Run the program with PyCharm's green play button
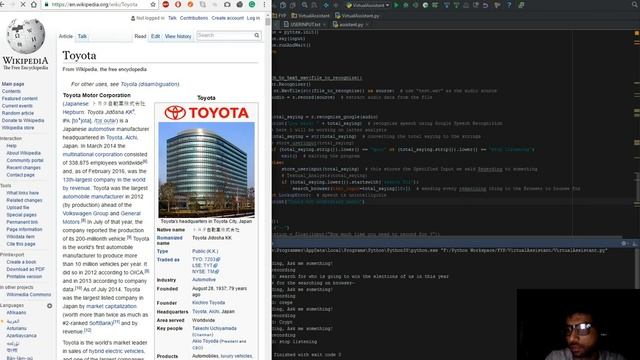The image size is (640, 360). pyautogui.click(x=396, y=5)
